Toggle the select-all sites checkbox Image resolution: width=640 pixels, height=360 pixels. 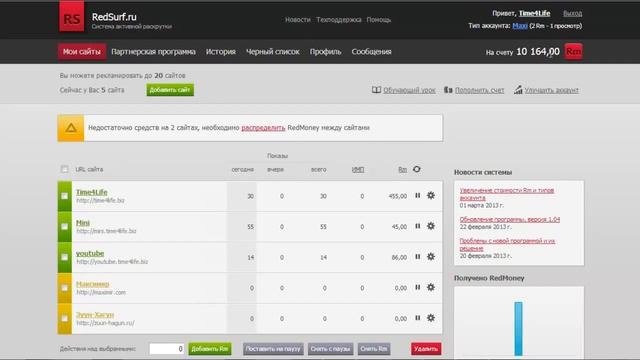click(64, 169)
